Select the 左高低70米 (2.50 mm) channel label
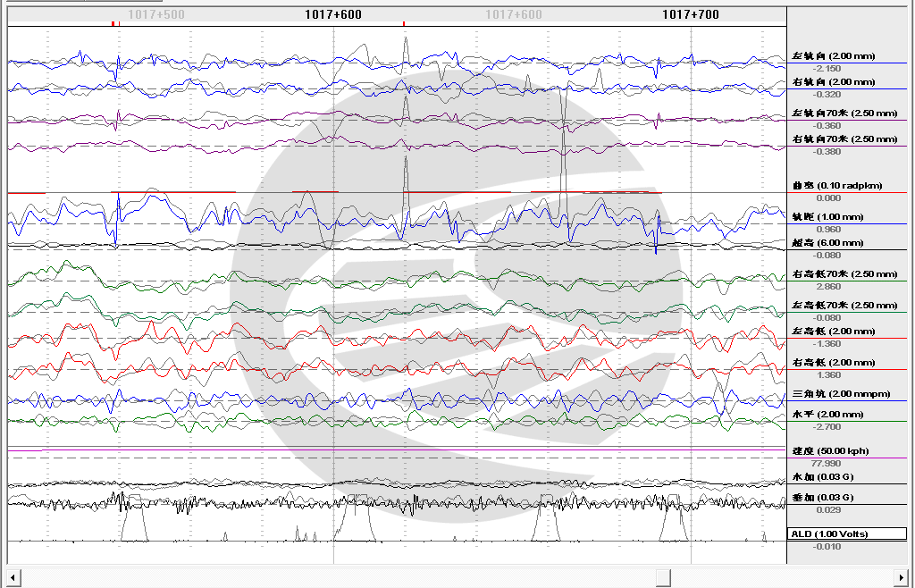 844,305
